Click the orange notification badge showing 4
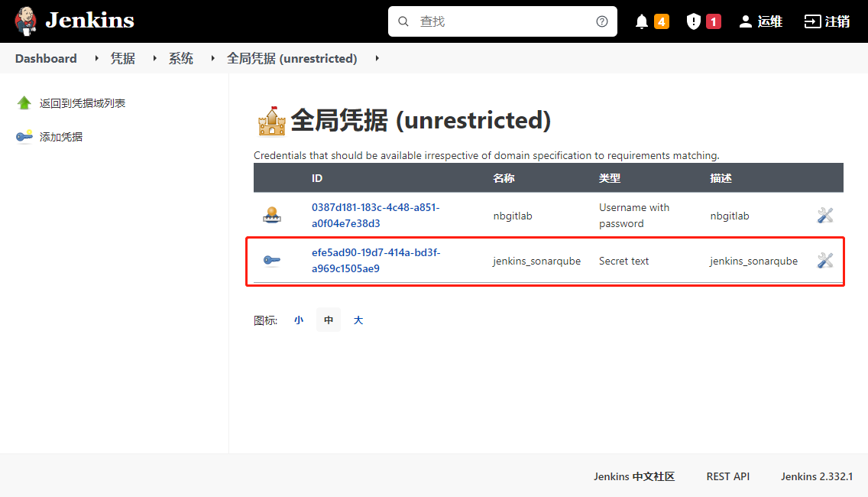 662,21
